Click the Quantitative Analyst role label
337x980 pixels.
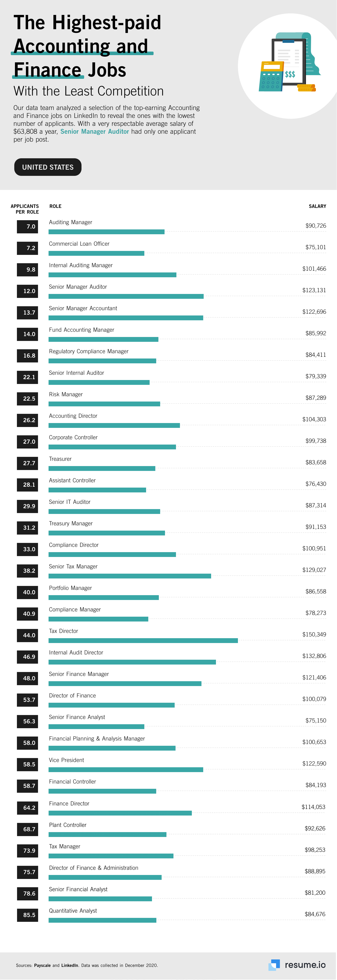point(73,911)
